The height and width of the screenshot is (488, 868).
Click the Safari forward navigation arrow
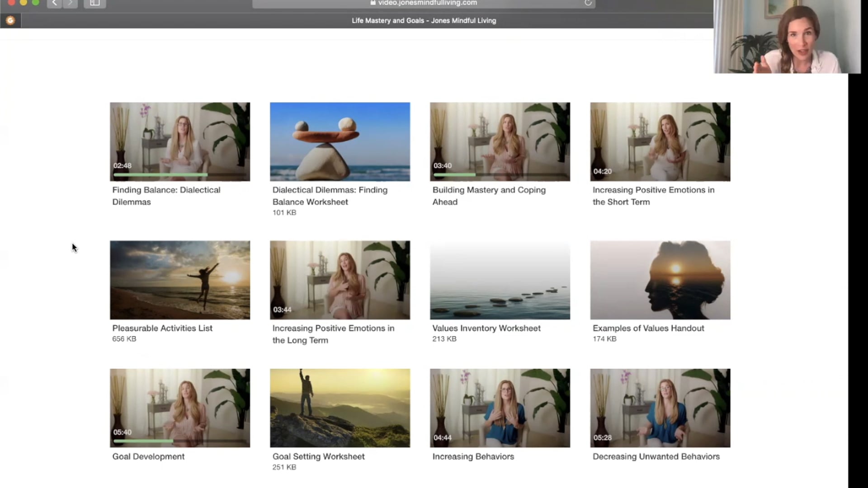coord(70,3)
